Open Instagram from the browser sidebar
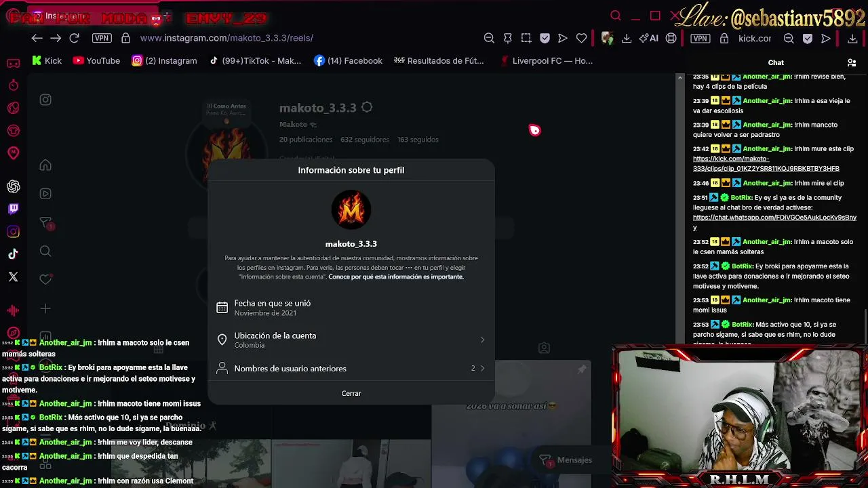The width and height of the screenshot is (868, 488). [x=14, y=232]
